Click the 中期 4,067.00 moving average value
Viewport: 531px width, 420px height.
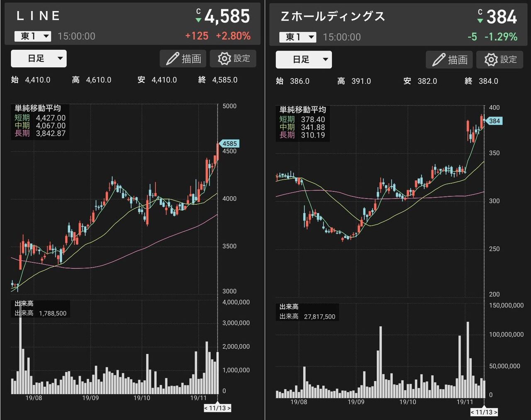pyautogui.click(x=40, y=125)
